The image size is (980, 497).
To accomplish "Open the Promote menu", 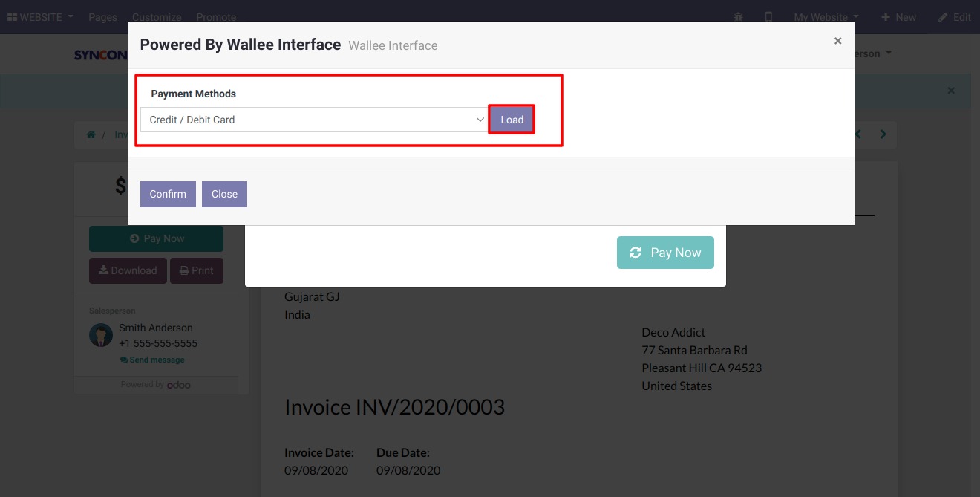I will (x=216, y=16).
